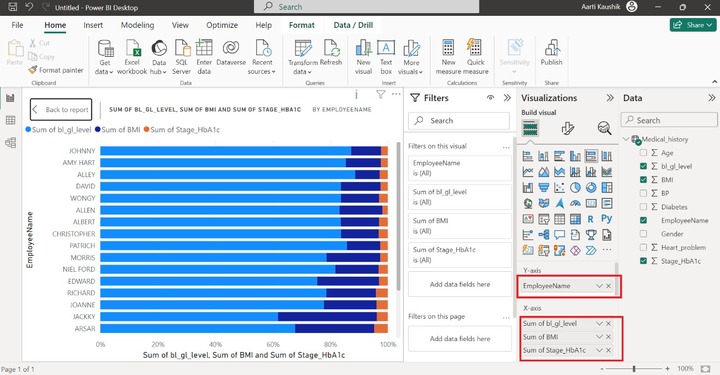Collapse the Data pane
This screenshot has width=720, height=375.
(x=711, y=98)
